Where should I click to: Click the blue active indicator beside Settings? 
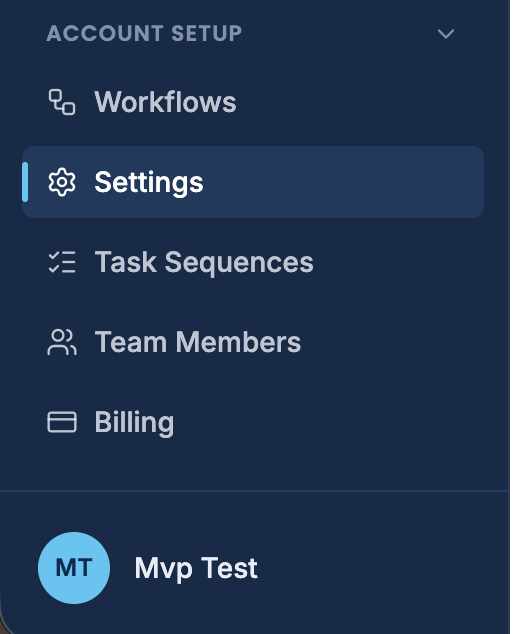click(25, 182)
